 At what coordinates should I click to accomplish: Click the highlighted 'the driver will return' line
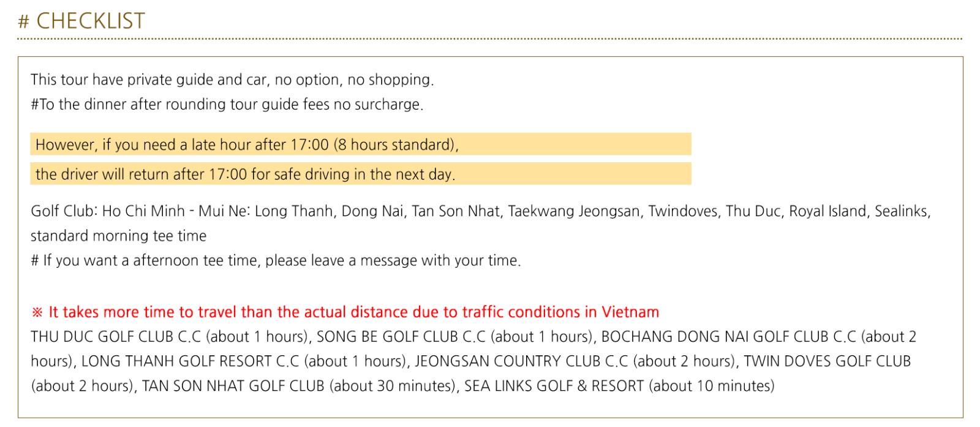361,174
